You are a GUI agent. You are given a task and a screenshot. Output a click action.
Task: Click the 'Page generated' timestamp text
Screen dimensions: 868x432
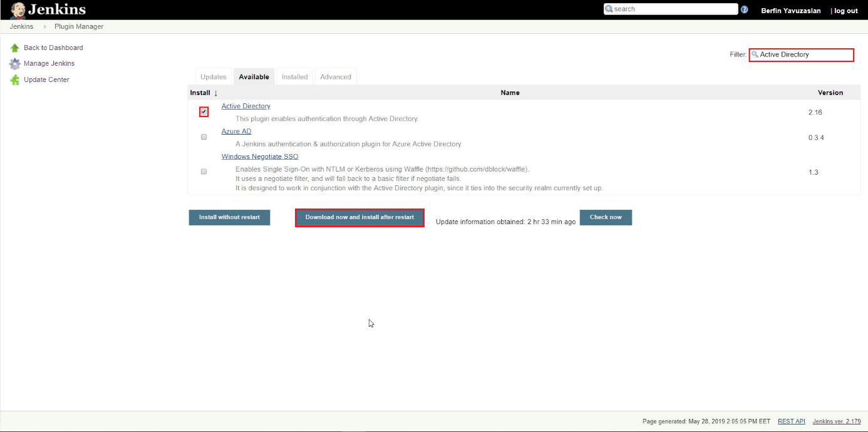point(706,421)
